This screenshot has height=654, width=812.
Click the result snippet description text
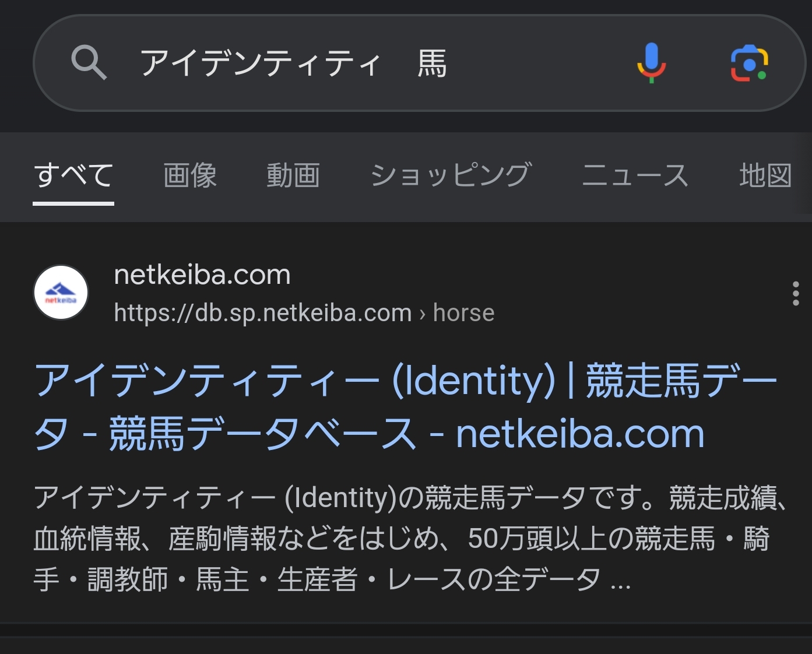tap(402, 538)
